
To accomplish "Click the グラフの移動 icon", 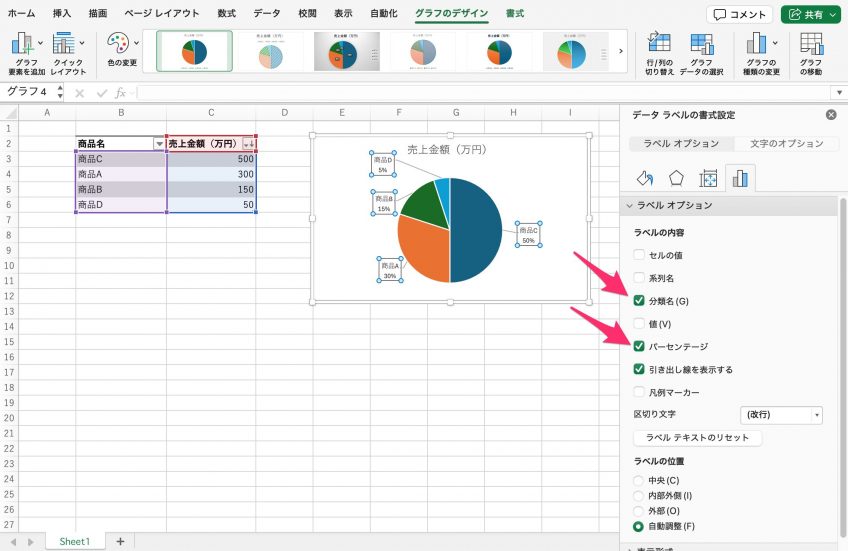I will (811, 44).
